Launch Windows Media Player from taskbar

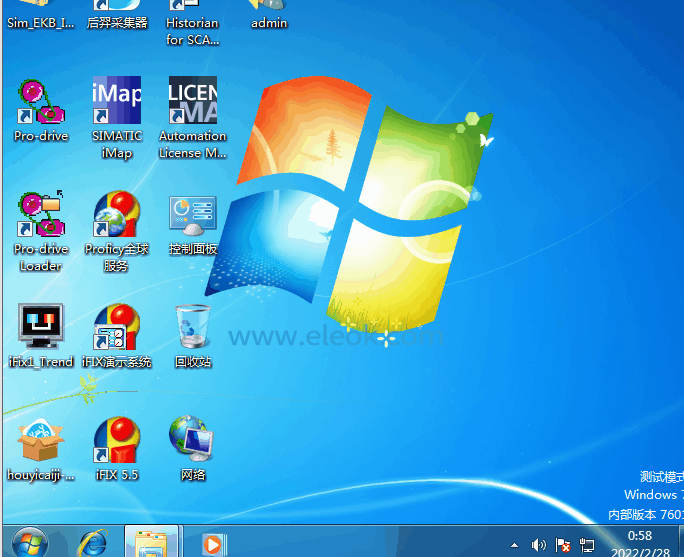pos(213,544)
